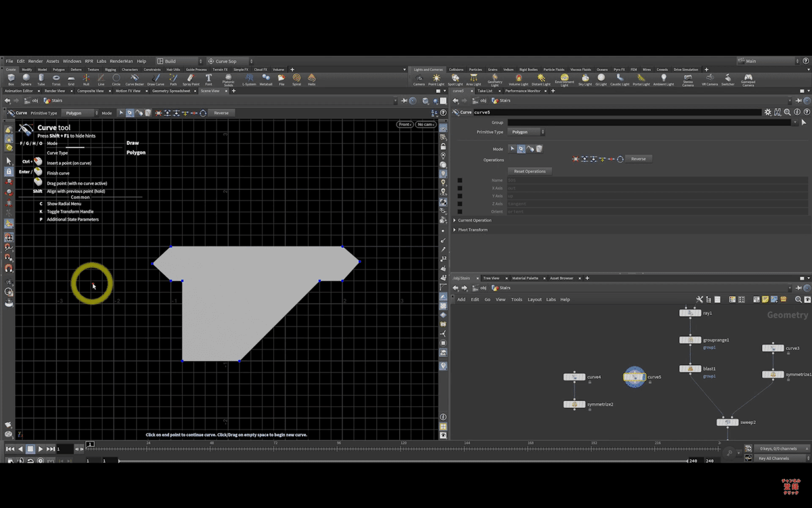Add a VR Camera
Image resolution: width=812 pixels, height=508 pixels.
[709, 80]
